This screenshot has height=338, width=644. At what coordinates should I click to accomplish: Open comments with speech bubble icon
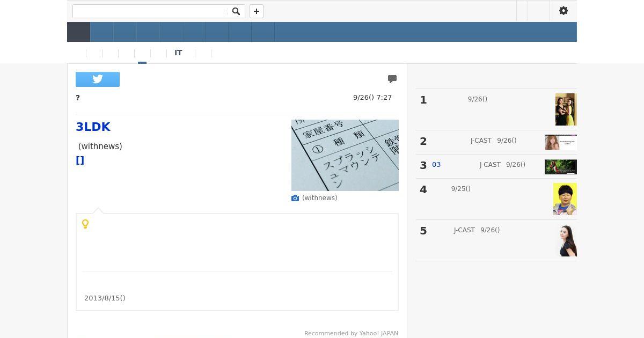tap(392, 79)
